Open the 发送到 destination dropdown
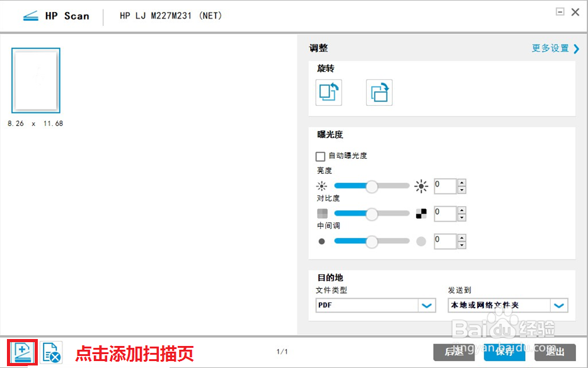 (558, 305)
